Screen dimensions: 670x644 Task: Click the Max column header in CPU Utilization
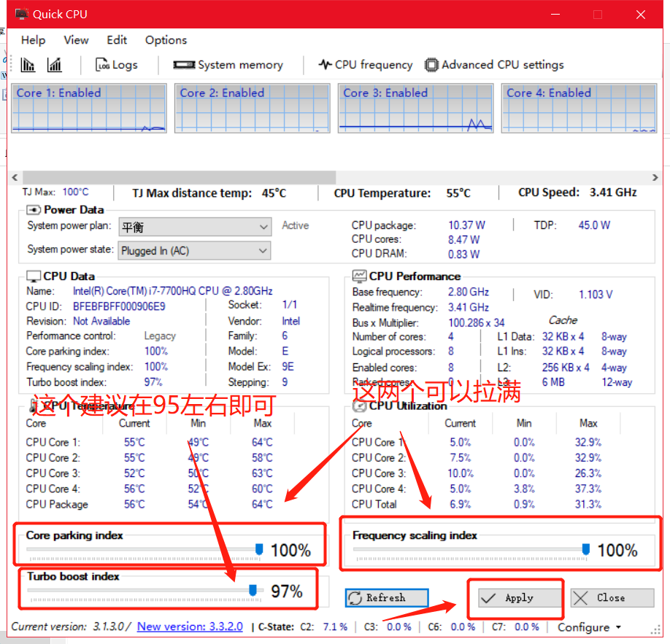588,423
